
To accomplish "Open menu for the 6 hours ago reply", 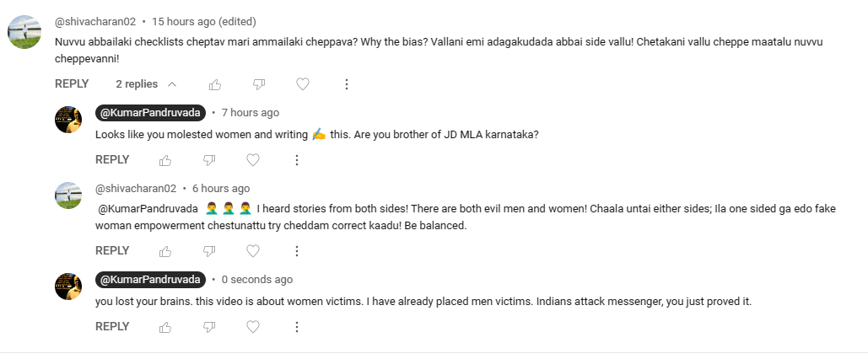I will pos(296,251).
